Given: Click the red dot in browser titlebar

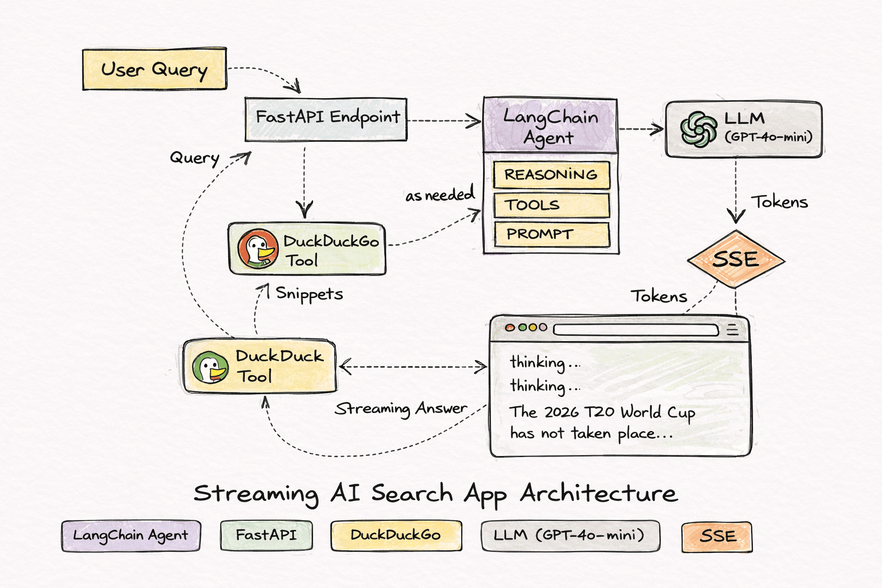Looking at the screenshot, I should [509, 327].
